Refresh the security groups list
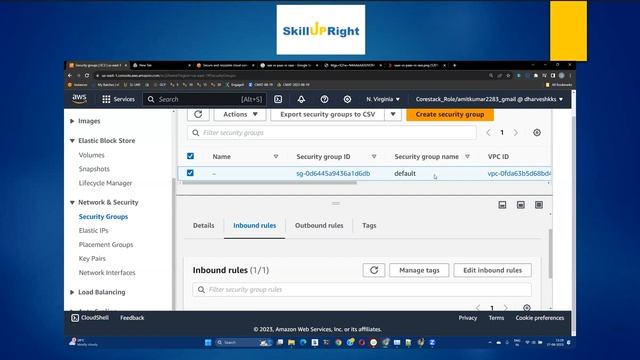Viewport: 640px width, 360px height. pos(198,114)
